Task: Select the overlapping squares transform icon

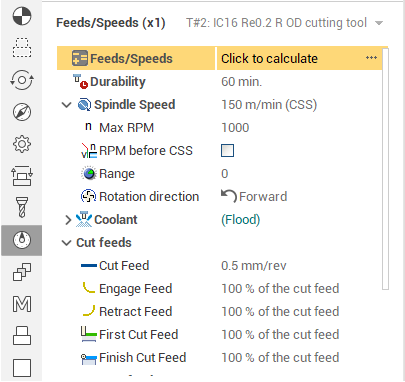Action: click(x=22, y=272)
